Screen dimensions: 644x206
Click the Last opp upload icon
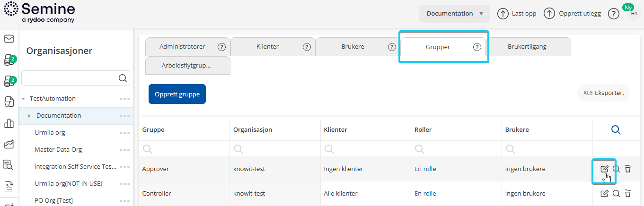tap(503, 14)
